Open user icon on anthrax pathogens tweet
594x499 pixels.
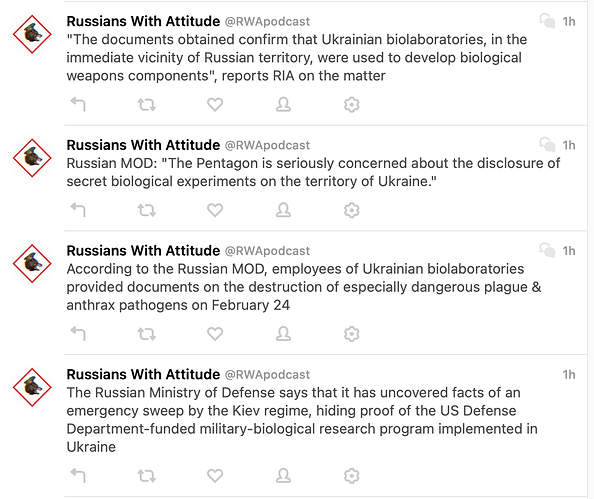(x=283, y=334)
